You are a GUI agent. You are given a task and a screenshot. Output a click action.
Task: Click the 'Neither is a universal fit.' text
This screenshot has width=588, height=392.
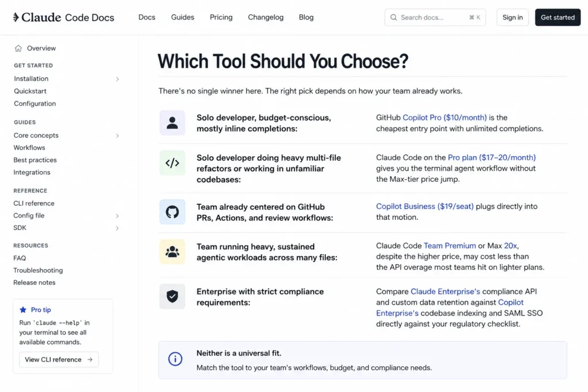click(x=238, y=353)
